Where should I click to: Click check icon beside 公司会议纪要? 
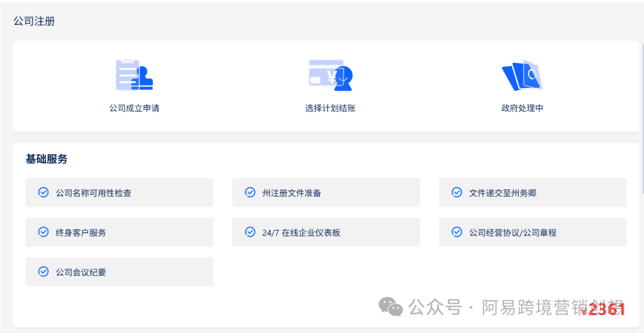(x=43, y=272)
